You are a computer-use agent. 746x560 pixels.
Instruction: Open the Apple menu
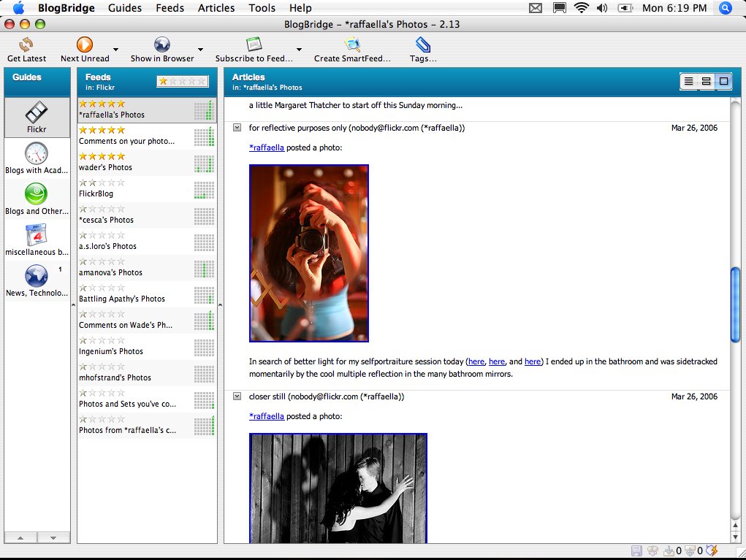coord(18,8)
